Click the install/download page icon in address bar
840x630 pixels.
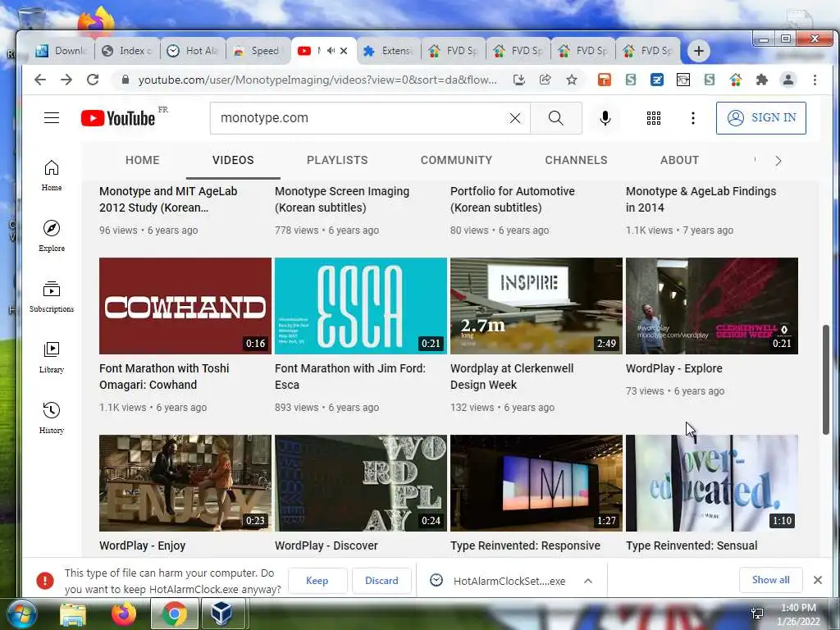518,80
